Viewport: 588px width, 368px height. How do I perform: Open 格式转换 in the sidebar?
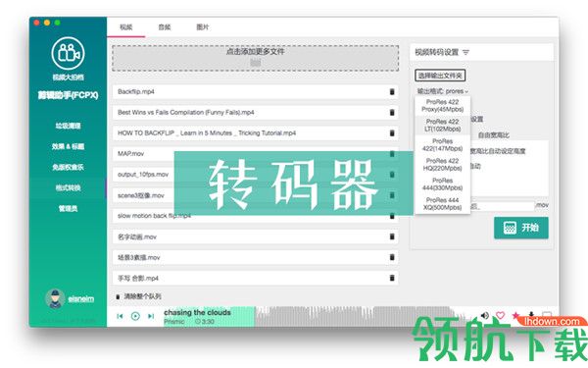68,187
